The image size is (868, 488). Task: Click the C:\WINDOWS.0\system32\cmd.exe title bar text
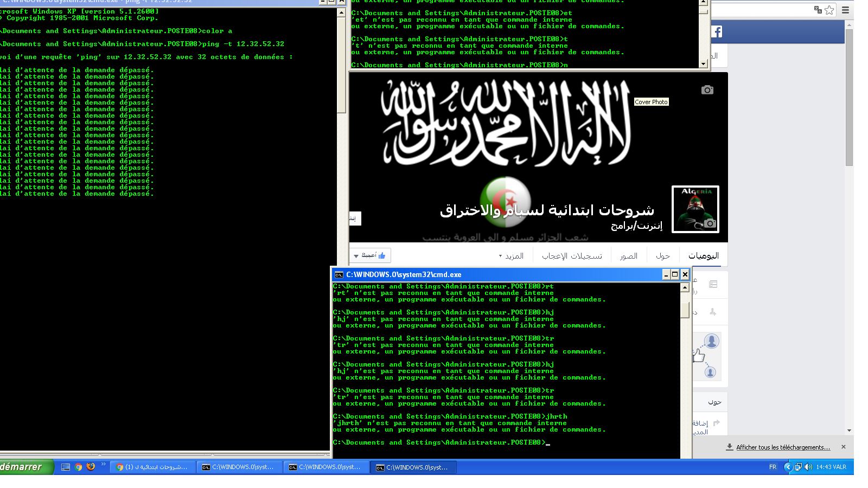404,275
